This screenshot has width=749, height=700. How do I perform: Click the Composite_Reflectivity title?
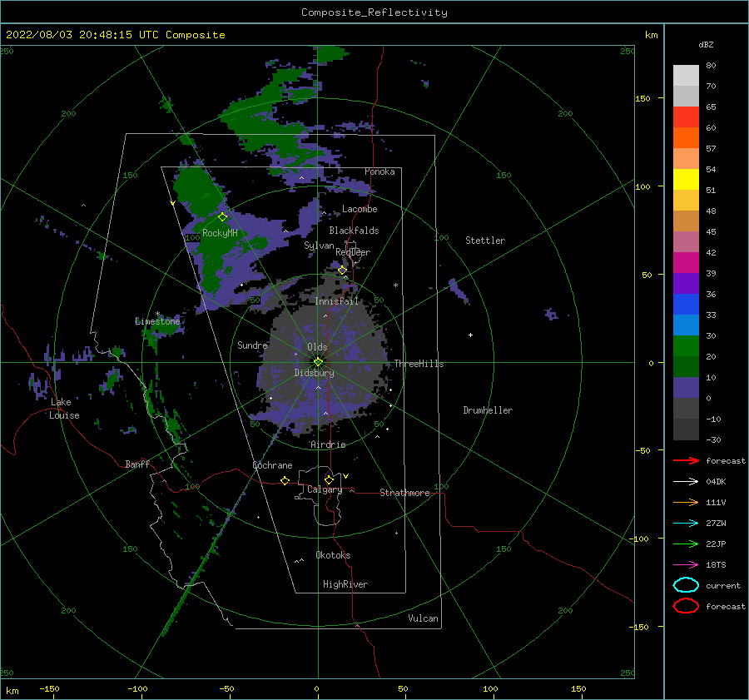point(374,12)
